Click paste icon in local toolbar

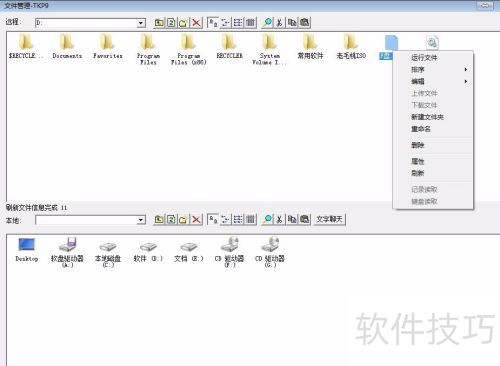click(x=304, y=219)
